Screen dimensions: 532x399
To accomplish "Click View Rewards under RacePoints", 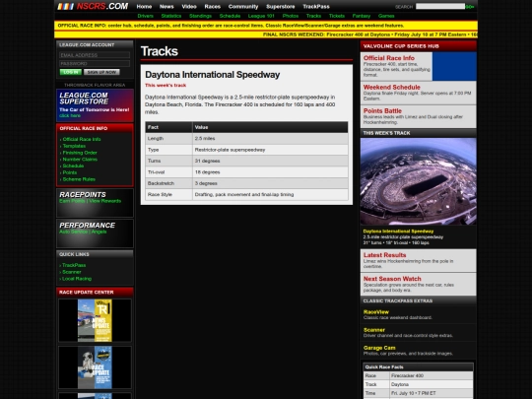I will (x=104, y=201).
